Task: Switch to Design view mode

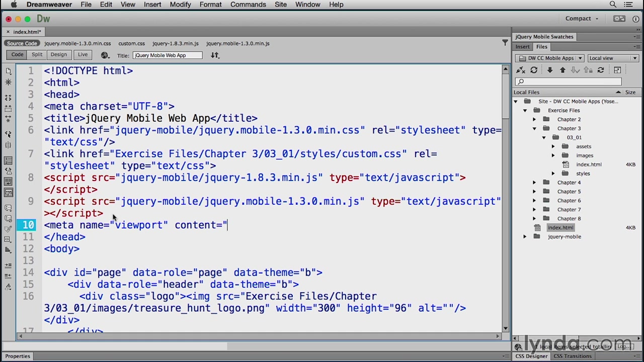Action: tap(58, 55)
